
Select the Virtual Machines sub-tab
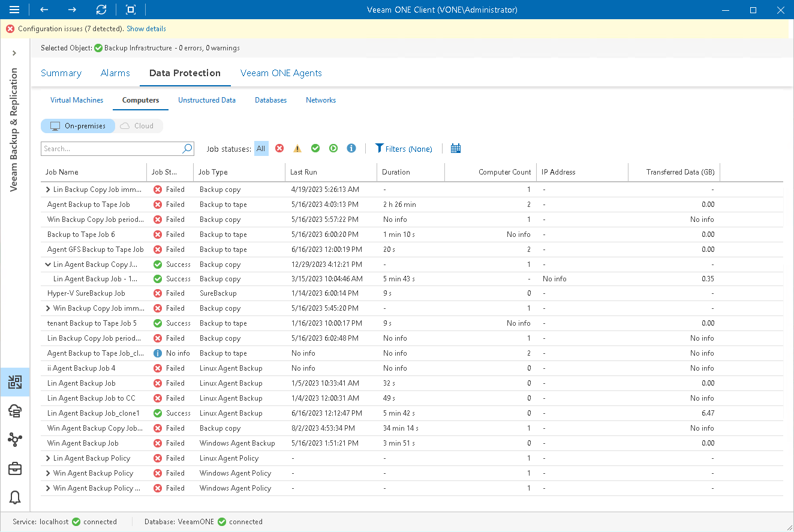pos(77,100)
